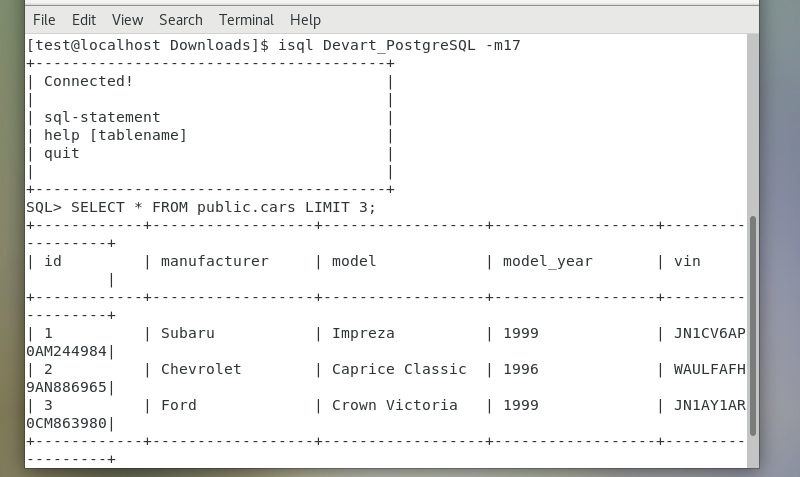Open the Edit menu
Screen dimensions: 800x477
tap(84, 20)
